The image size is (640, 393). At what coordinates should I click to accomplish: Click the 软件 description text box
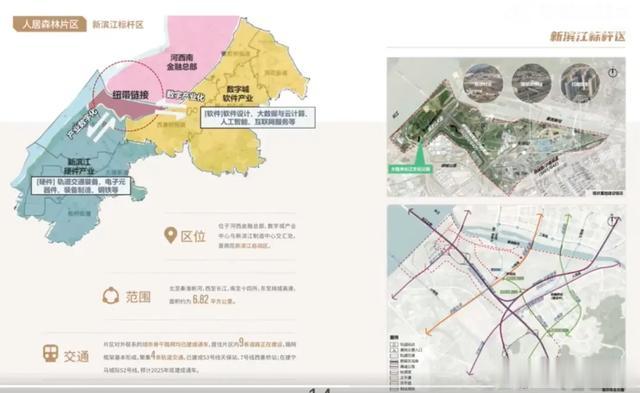pyautogui.click(x=258, y=118)
